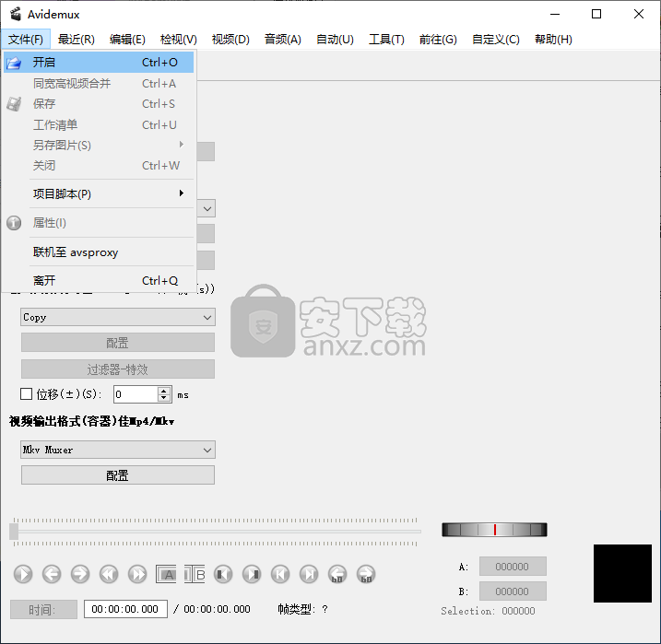Click the timeline seek slider handle
This screenshot has width=661, height=644.
(x=14, y=532)
